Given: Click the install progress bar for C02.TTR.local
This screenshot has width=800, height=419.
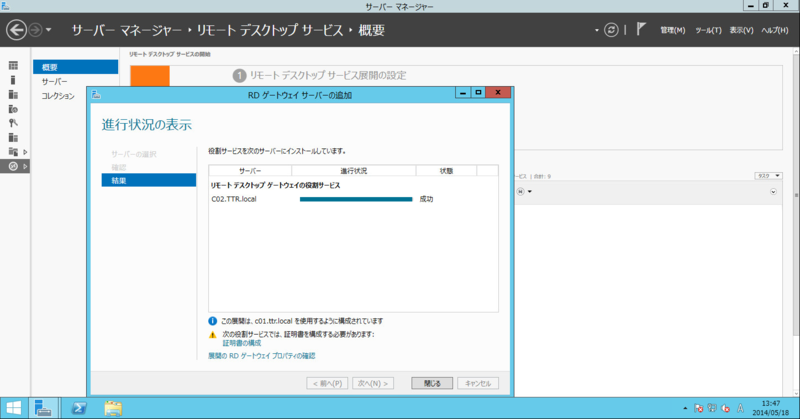Looking at the screenshot, I should point(356,200).
